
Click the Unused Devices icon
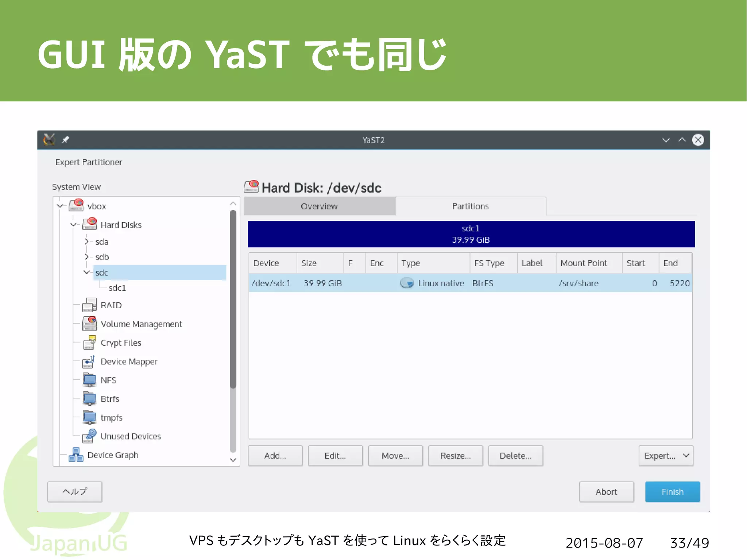pos(90,436)
